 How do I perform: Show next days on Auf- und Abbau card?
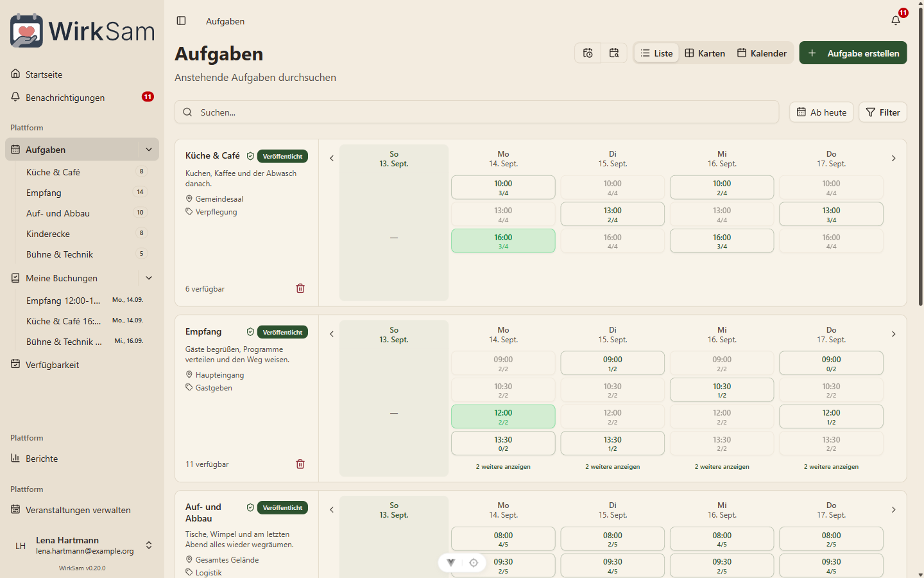click(x=893, y=510)
